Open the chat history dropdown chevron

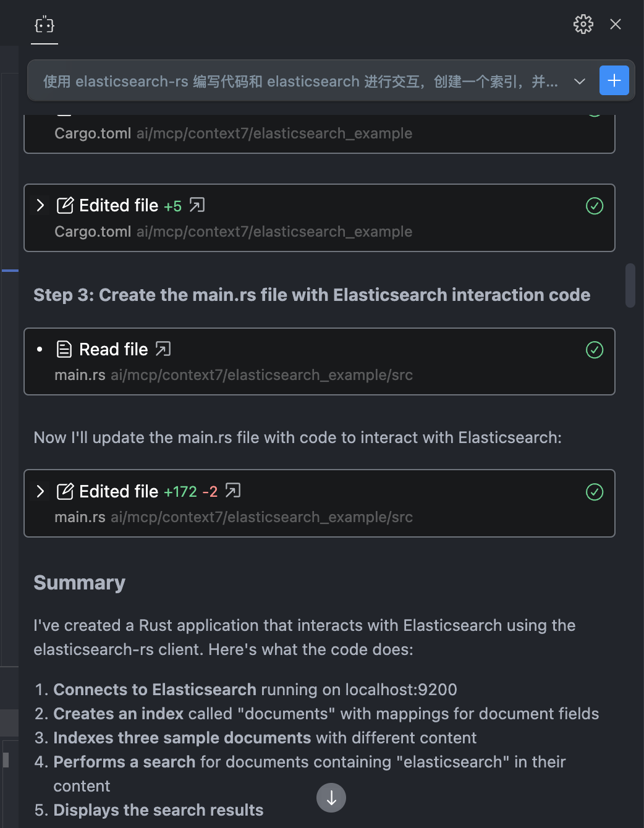[579, 82]
